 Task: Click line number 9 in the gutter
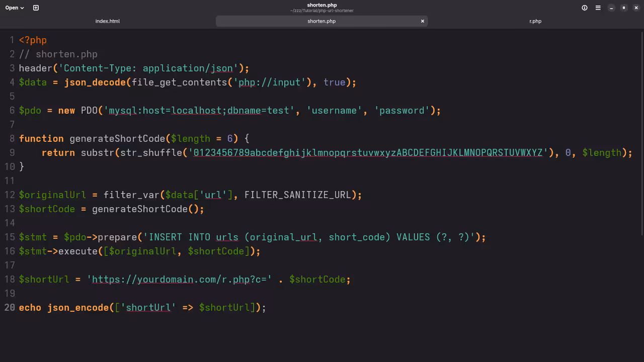coord(11,152)
